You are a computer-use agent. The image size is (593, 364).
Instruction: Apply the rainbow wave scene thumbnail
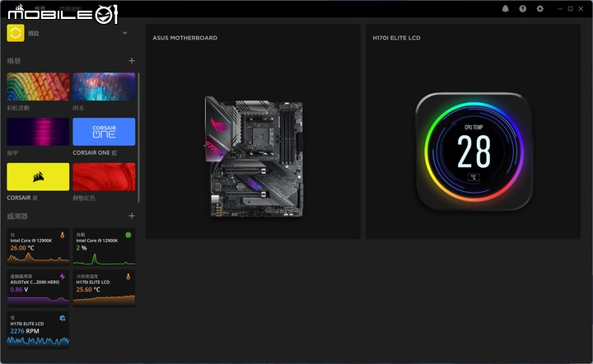coord(38,86)
